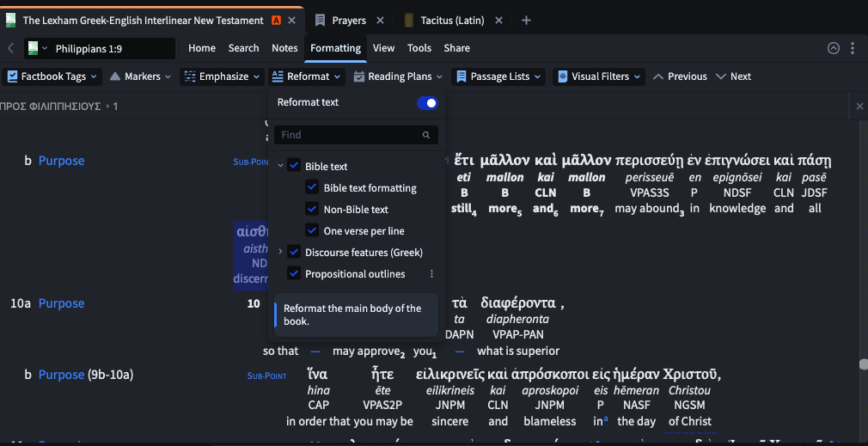The width and height of the screenshot is (868, 446).
Task: Add a new tab with plus
Action: (x=527, y=21)
